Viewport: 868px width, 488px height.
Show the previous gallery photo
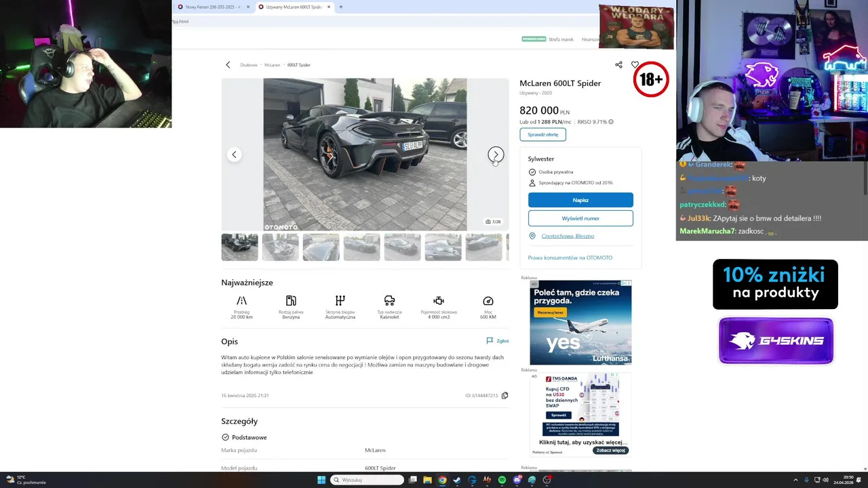coord(234,155)
